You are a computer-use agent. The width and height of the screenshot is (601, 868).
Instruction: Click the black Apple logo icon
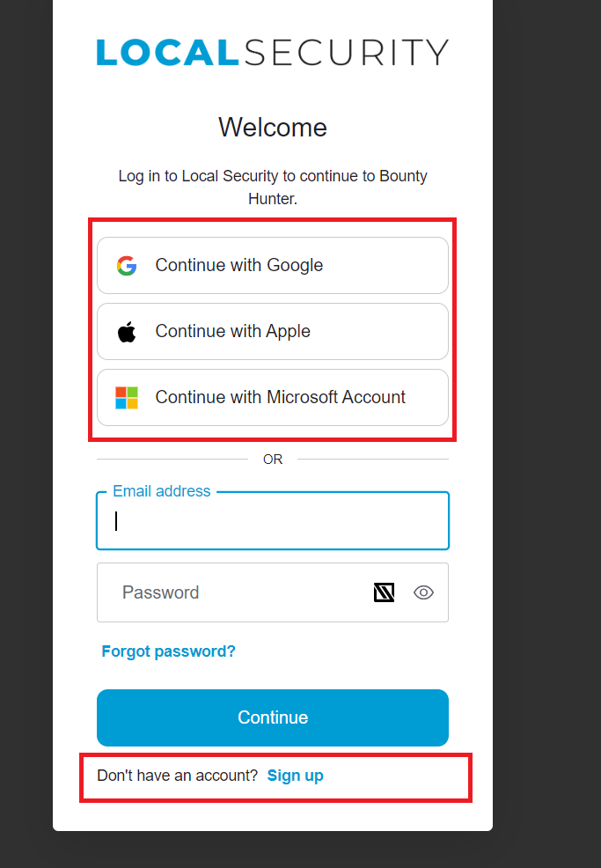click(x=127, y=332)
